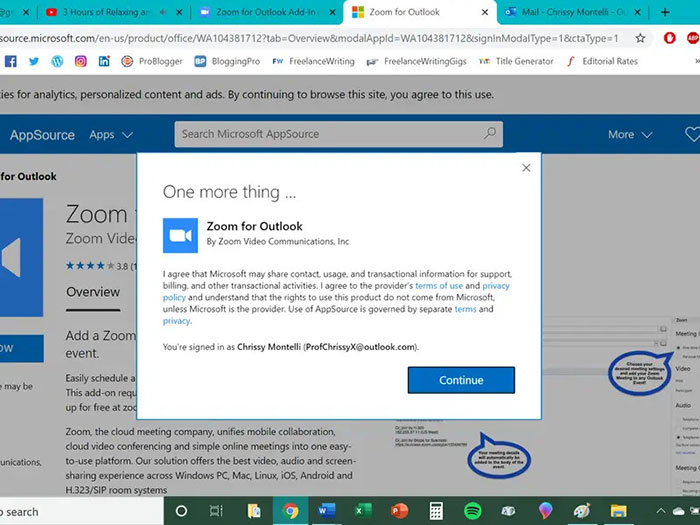
Task: Select the active Zoom for Outlook browser tab
Action: pyautogui.click(x=404, y=12)
